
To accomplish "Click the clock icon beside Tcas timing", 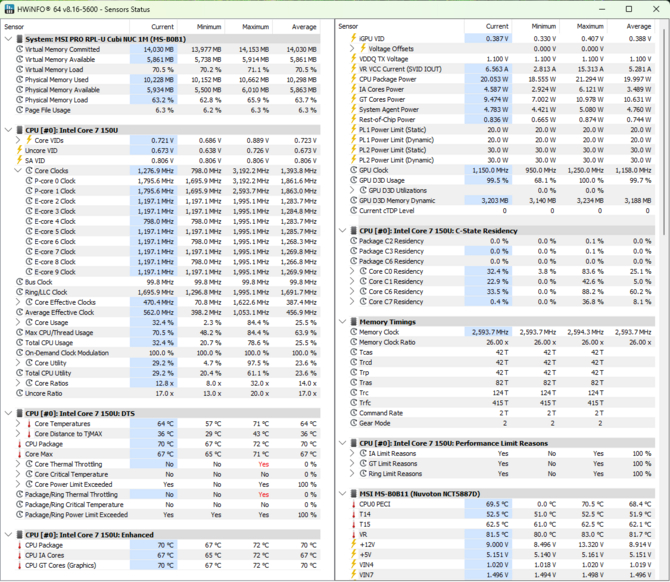I will [x=354, y=352].
